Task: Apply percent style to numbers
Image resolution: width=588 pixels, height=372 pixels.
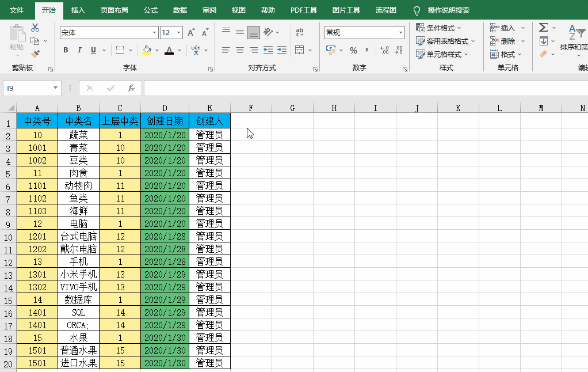Action: pyautogui.click(x=353, y=51)
